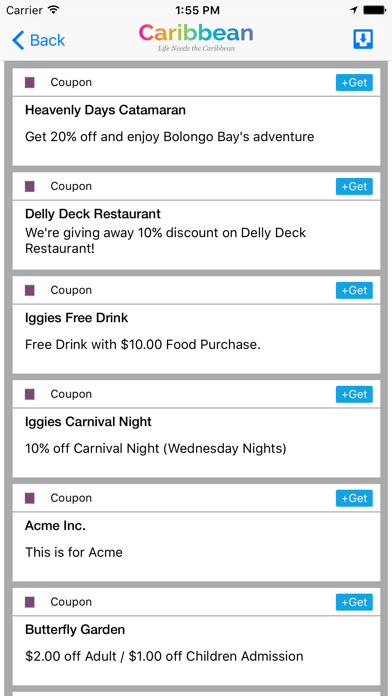Tap the Back text link
392x696 pixels.
click(48, 40)
